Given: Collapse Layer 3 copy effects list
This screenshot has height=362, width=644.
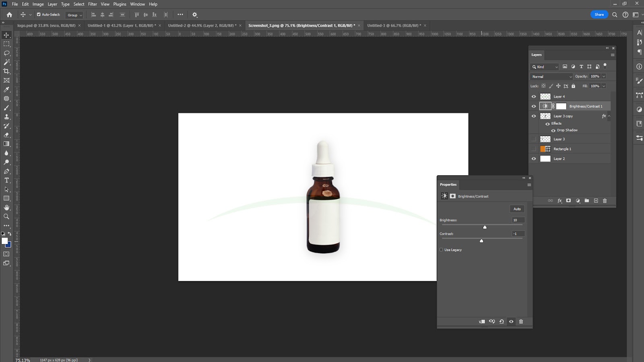Looking at the screenshot, I should pos(609,116).
